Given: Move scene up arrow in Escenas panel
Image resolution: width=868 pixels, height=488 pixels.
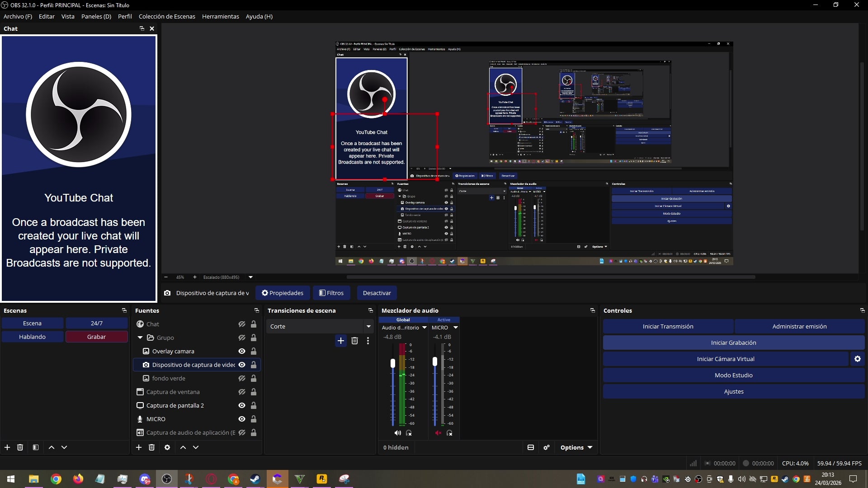Looking at the screenshot, I should point(52,447).
